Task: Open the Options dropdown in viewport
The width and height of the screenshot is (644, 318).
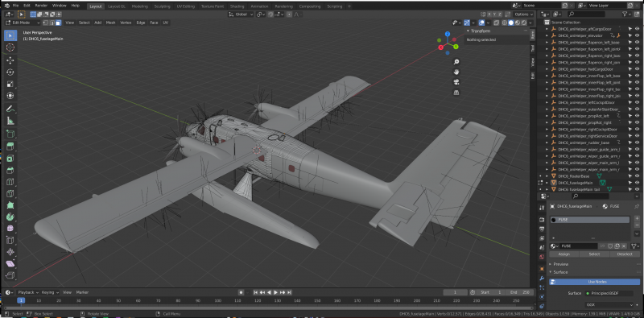Action: pyautogui.click(x=524, y=14)
